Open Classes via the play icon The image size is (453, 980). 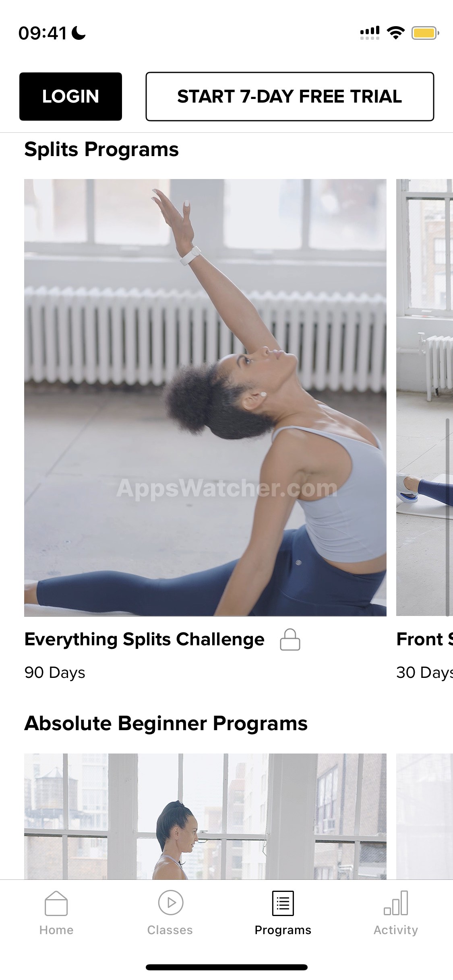pos(170,903)
